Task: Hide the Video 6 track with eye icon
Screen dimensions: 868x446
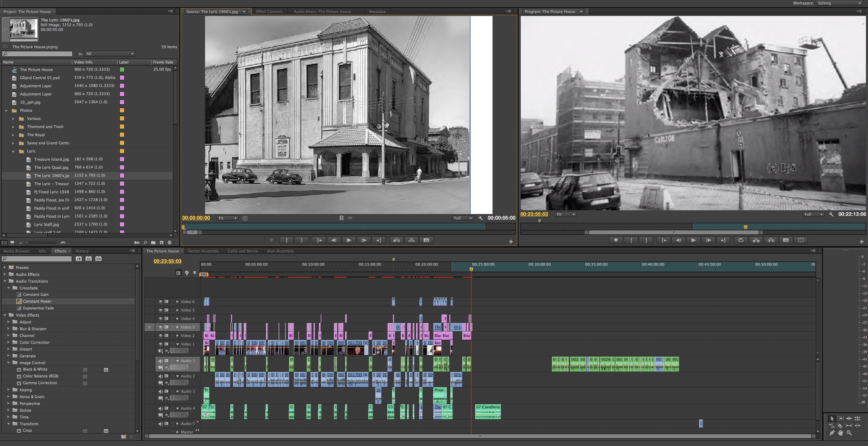Action: click(x=160, y=302)
